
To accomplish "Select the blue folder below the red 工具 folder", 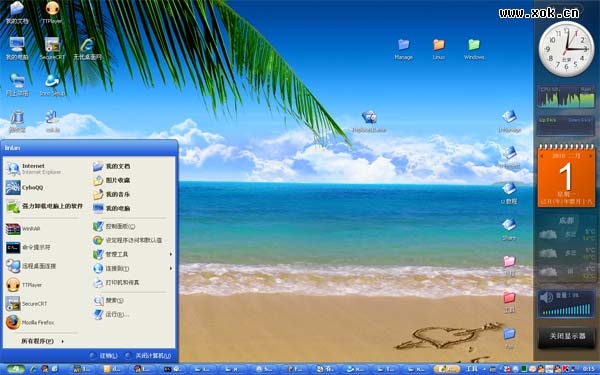I will click(509, 338).
